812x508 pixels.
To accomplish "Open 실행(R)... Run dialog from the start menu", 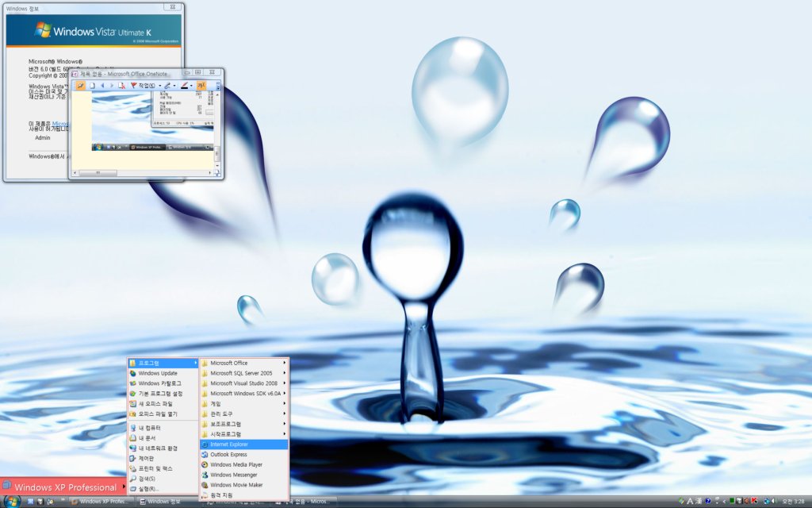I will (163, 489).
